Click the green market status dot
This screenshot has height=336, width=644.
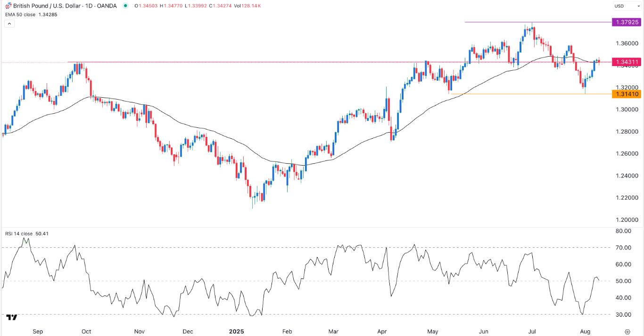pyautogui.click(x=125, y=6)
